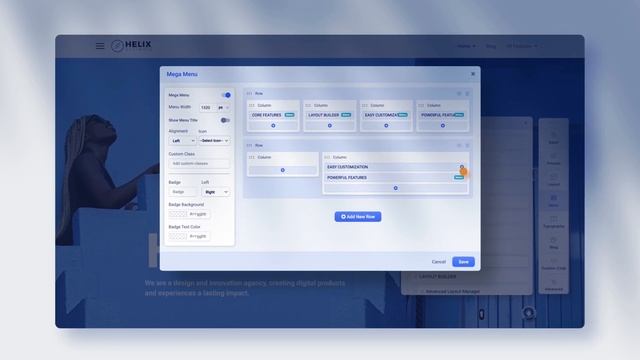Add an item below CORE FEATURES column
The width and height of the screenshot is (640, 360).
tap(273, 126)
